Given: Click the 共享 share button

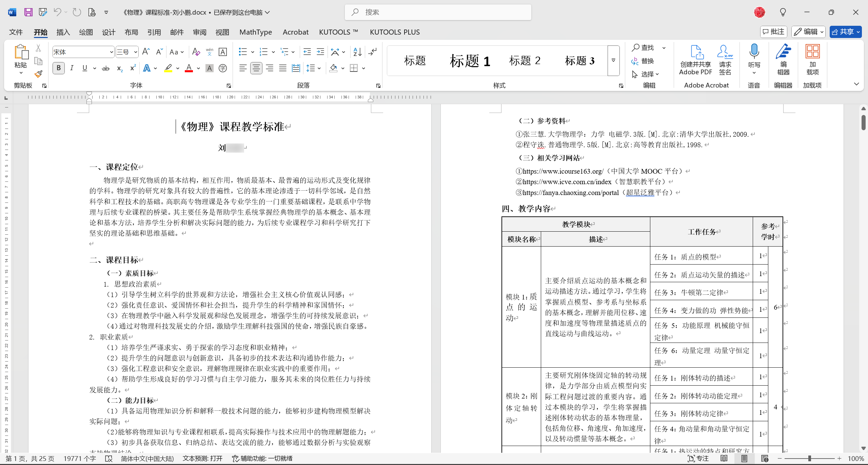Looking at the screenshot, I should pyautogui.click(x=842, y=32).
